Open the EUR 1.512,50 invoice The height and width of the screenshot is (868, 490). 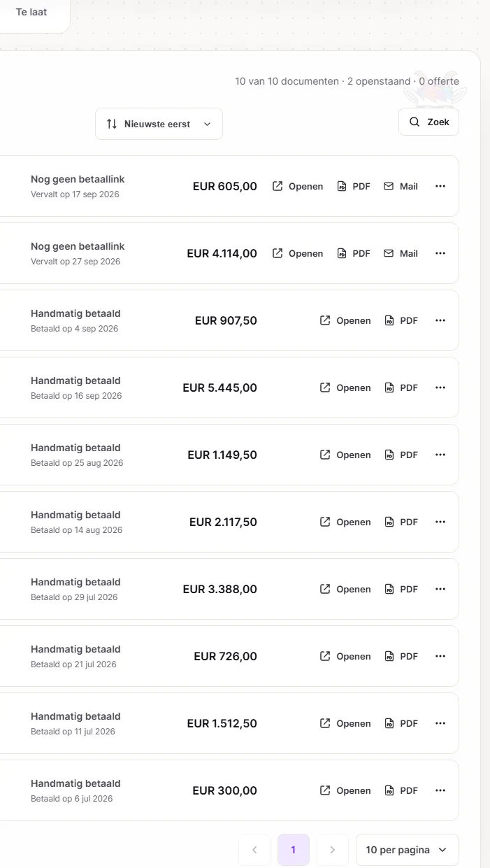[x=345, y=723]
